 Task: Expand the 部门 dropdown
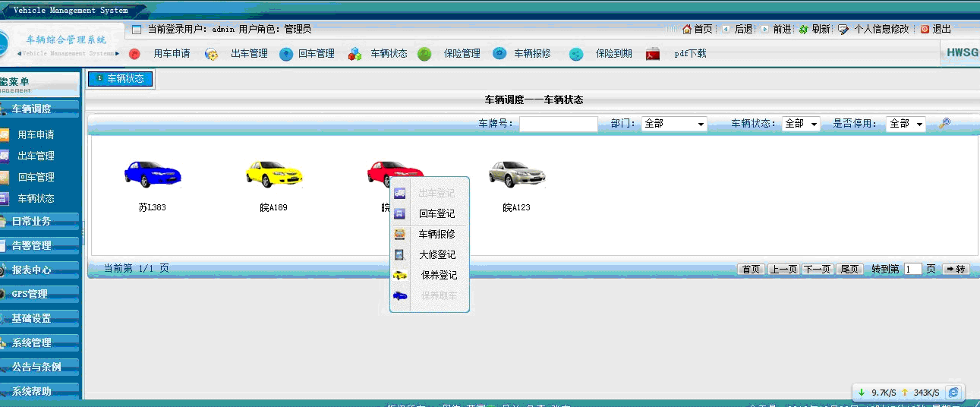674,124
